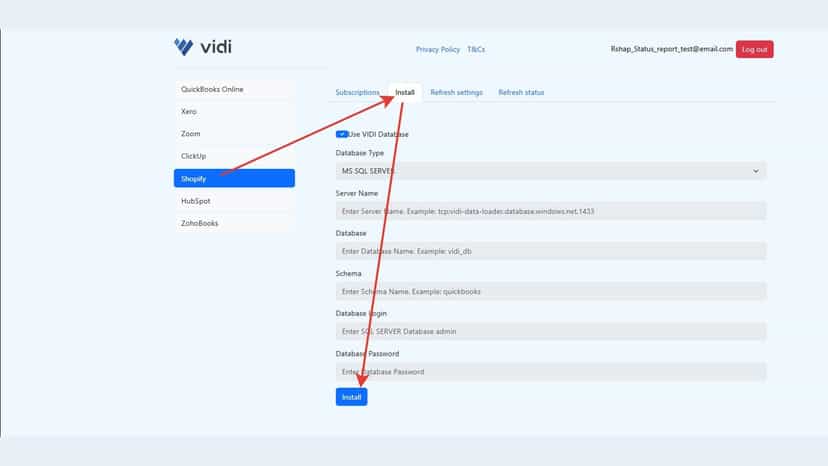
Task: Open the T&Cs link
Action: (x=476, y=49)
